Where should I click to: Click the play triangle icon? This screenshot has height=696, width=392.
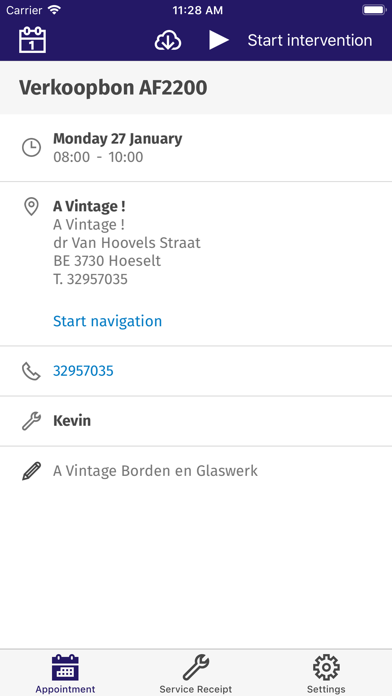(x=219, y=40)
